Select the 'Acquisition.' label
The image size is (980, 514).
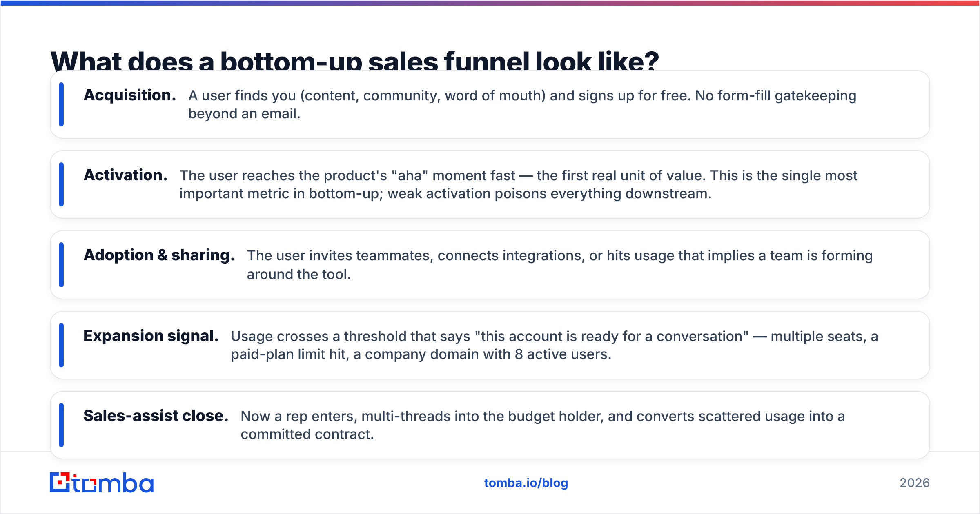pos(130,95)
